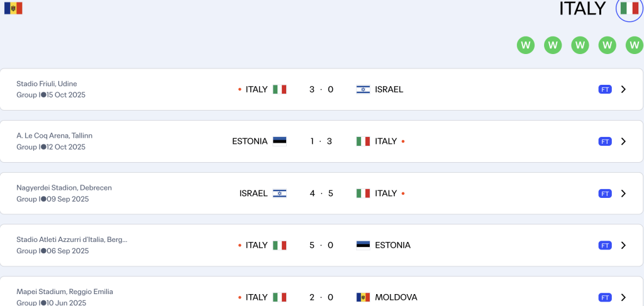Click Moldova flag in Italy 2-0 match
Viewport: 644px width, 306px height.
coord(363,297)
